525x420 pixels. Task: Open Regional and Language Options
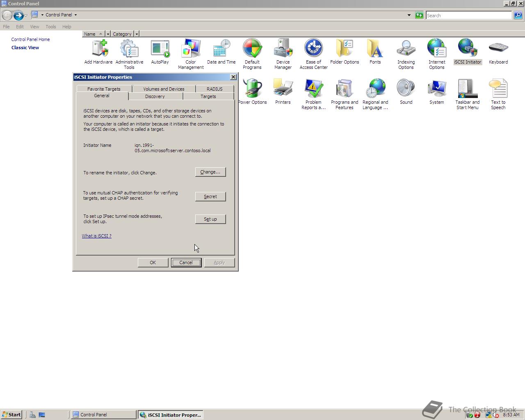click(375, 94)
